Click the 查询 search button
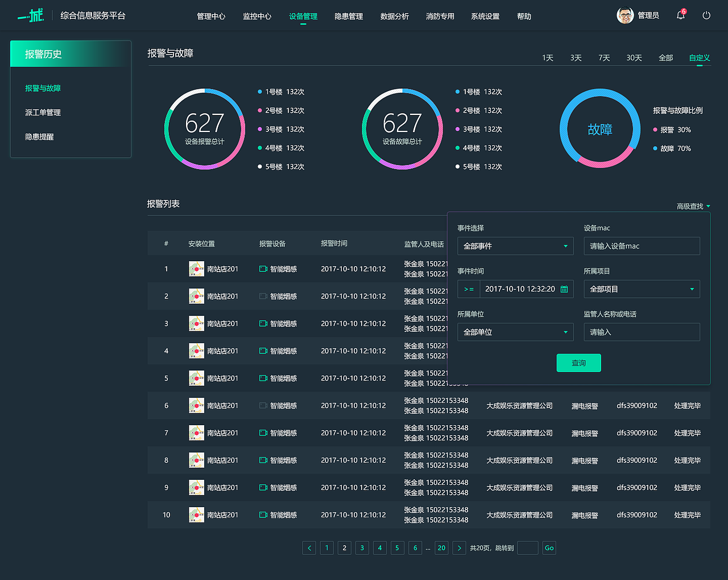Image resolution: width=728 pixels, height=580 pixels. click(578, 363)
